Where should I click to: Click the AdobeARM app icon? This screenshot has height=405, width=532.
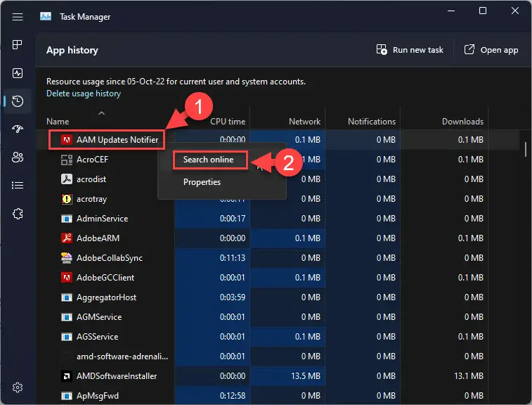67,238
